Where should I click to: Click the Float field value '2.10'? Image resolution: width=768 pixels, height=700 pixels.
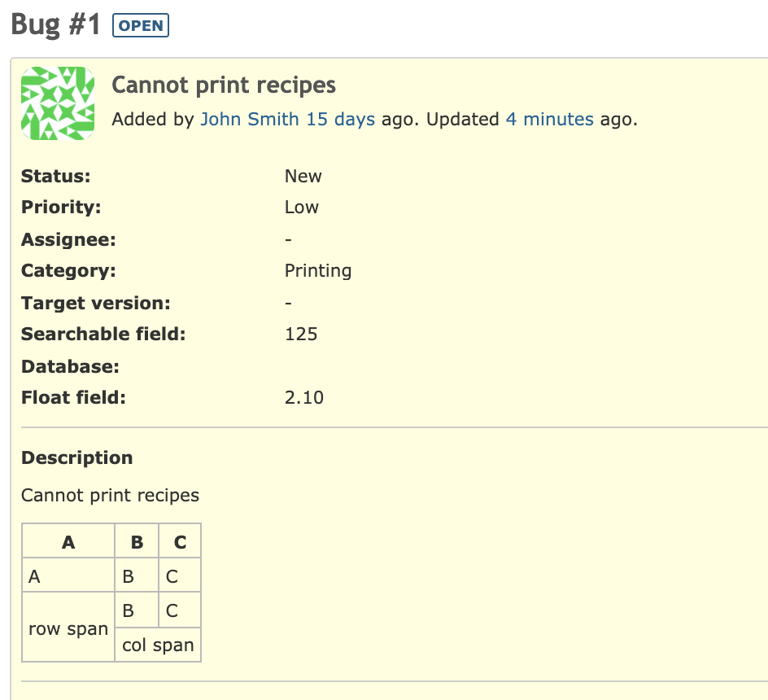point(304,397)
